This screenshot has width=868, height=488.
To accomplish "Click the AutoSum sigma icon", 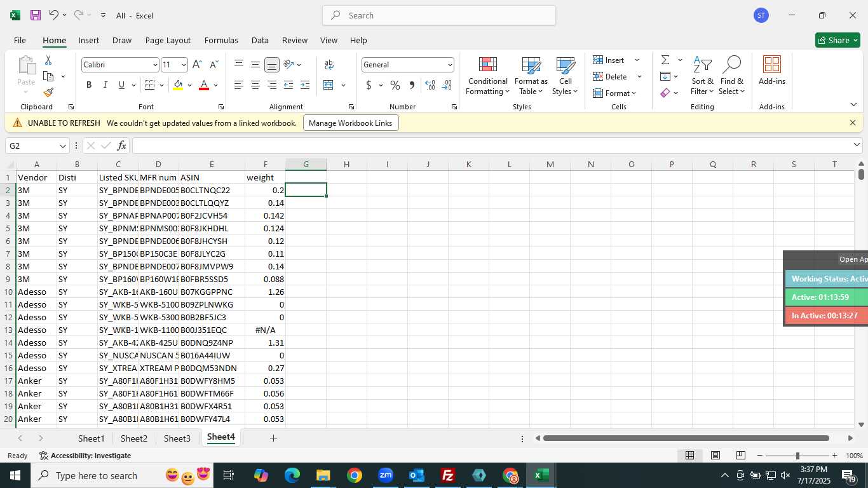I will [665, 60].
